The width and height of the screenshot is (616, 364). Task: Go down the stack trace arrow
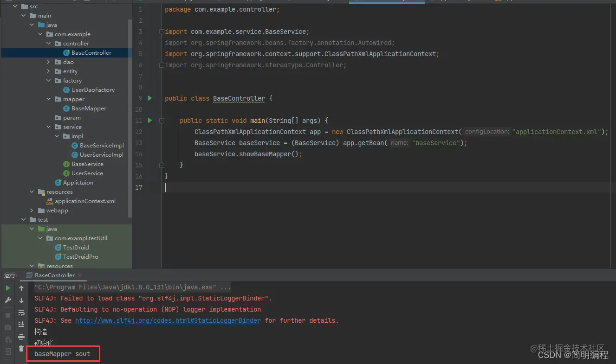coord(21,300)
